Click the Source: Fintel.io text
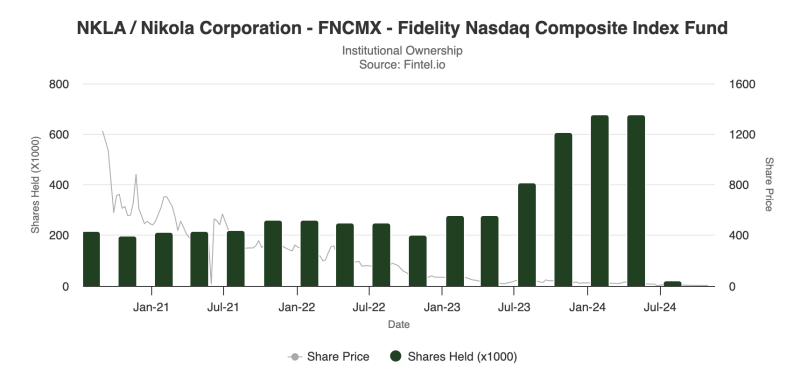 (402, 65)
